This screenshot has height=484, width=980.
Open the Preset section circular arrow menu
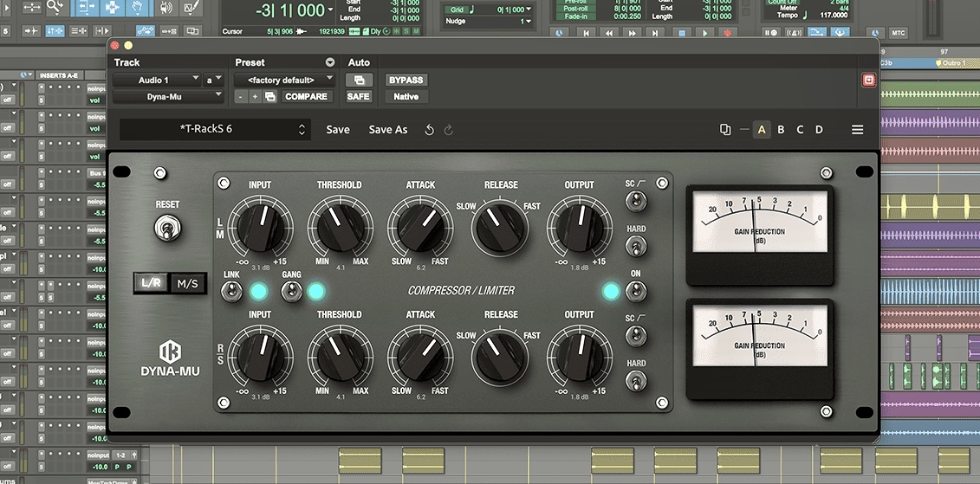[330, 62]
